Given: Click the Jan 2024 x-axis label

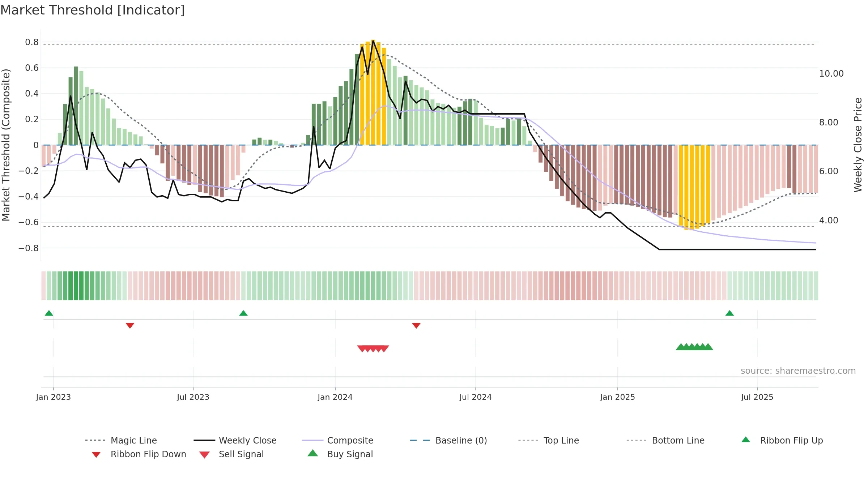Looking at the screenshot, I should (x=335, y=397).
